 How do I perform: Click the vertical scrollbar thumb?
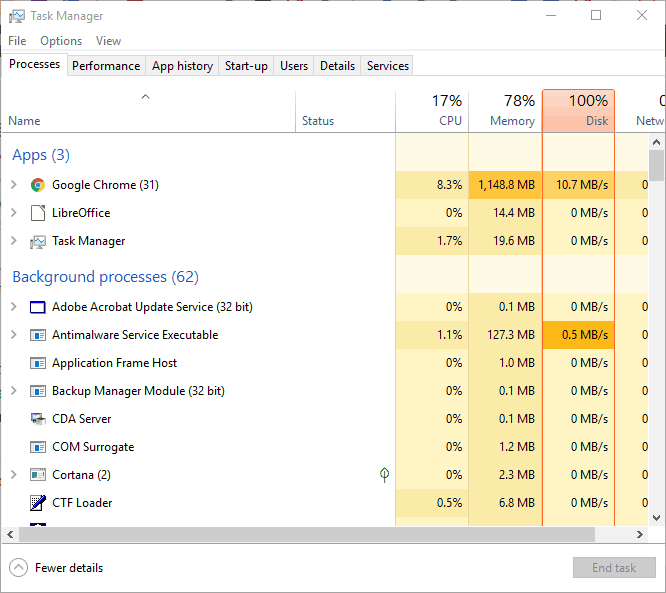pos(657,166)
